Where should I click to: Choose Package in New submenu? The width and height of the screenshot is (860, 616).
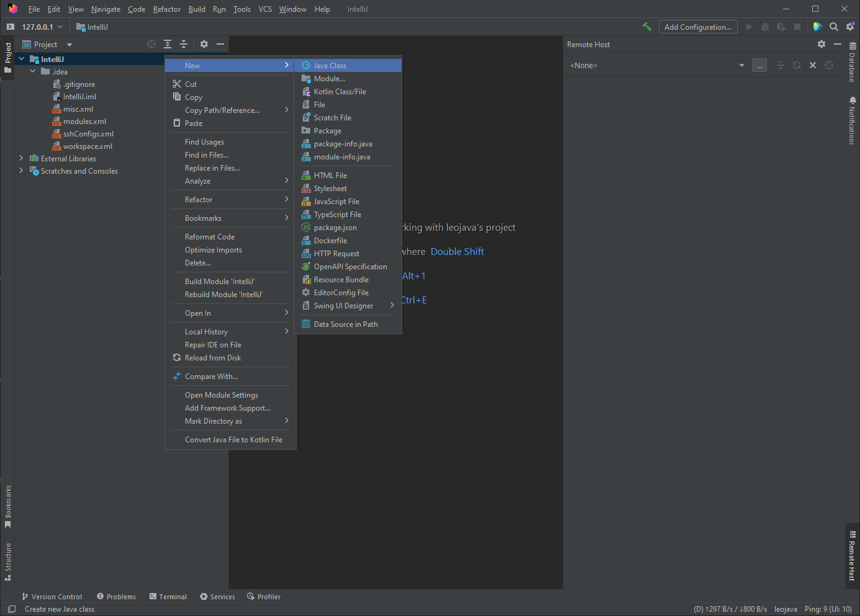[348, 130]
